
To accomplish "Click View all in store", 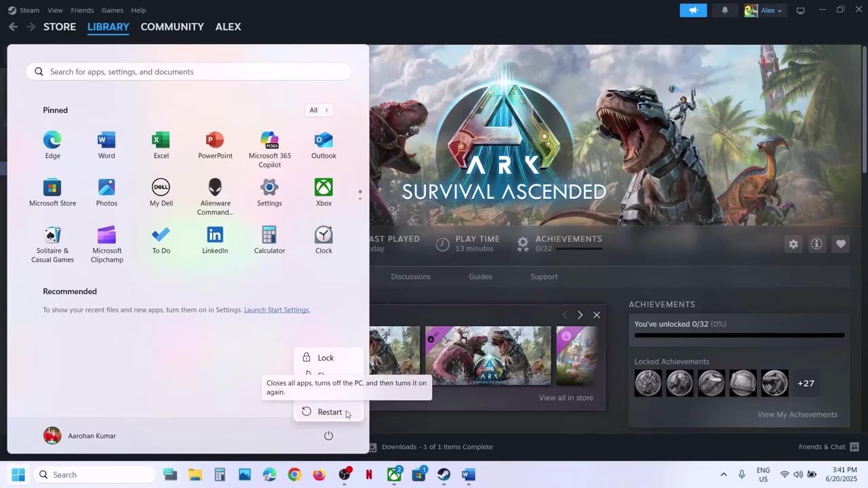I will [x=566, y=398].
